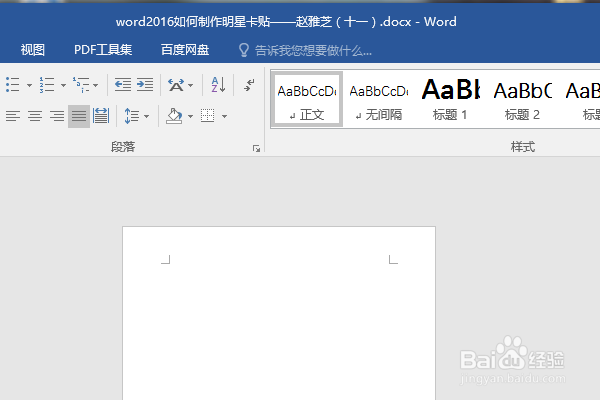Open numbering style dropdown arrow
Viewport: 600px width, 400px height.
pyautogui.click(x=63, y=85)
